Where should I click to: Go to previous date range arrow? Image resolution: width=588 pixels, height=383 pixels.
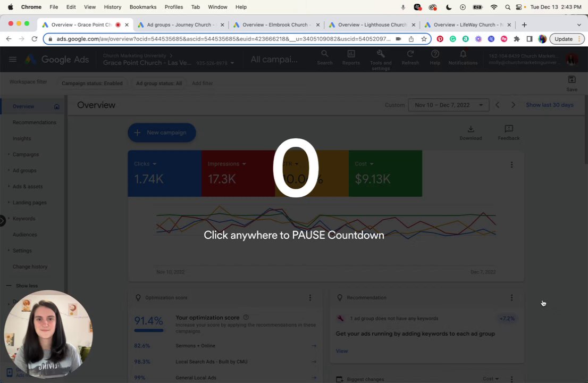(x=498, y=105)
